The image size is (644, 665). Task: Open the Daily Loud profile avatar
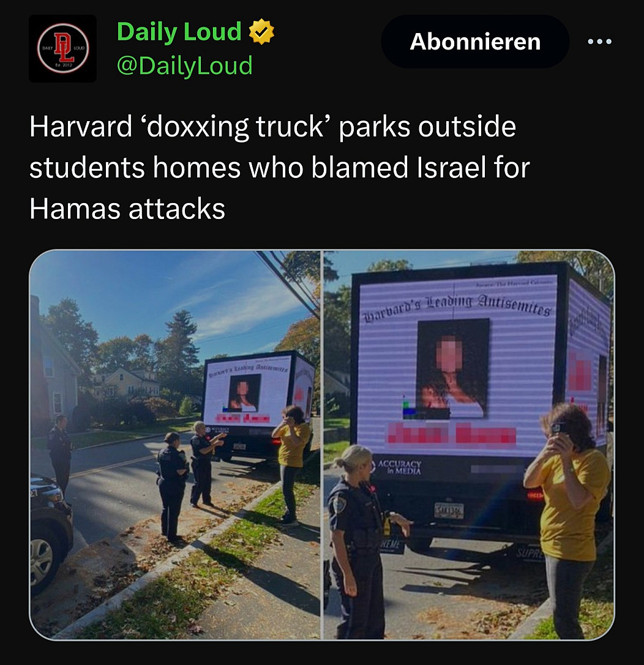(x=63, y=48)
